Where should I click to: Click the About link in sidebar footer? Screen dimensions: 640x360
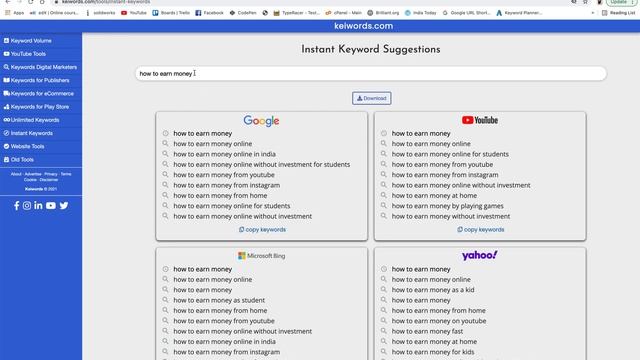coord(16,174)
